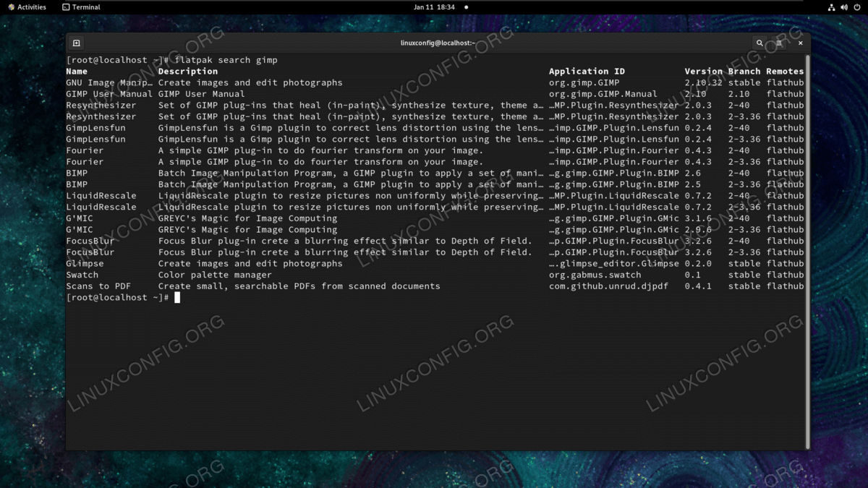Open the Activities overview
The width and height of the screenshot is (868, 488).
coord(27,7)
